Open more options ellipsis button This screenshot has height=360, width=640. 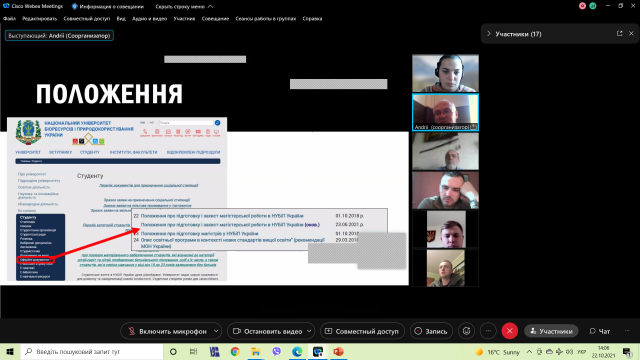click(x=488, y=331)
